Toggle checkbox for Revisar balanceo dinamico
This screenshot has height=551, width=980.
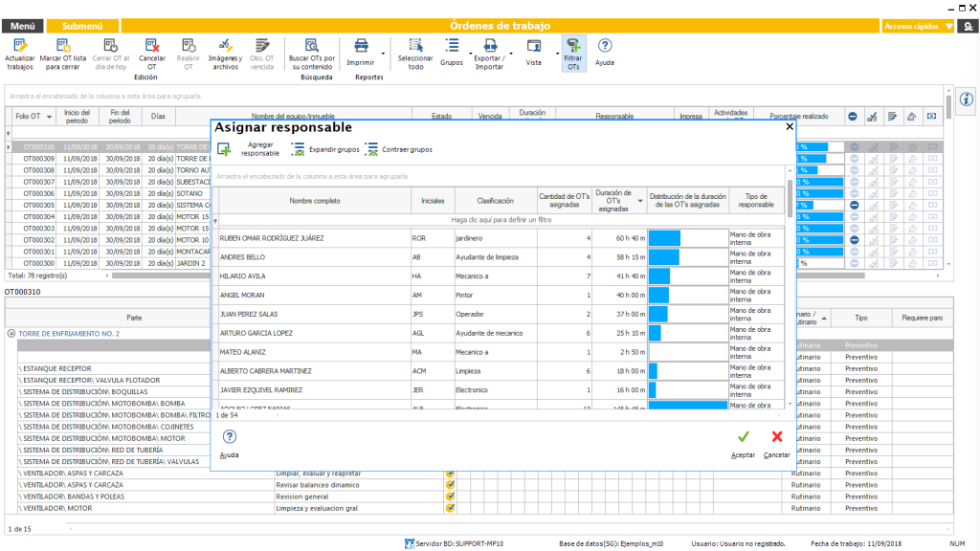click(450, 485)
